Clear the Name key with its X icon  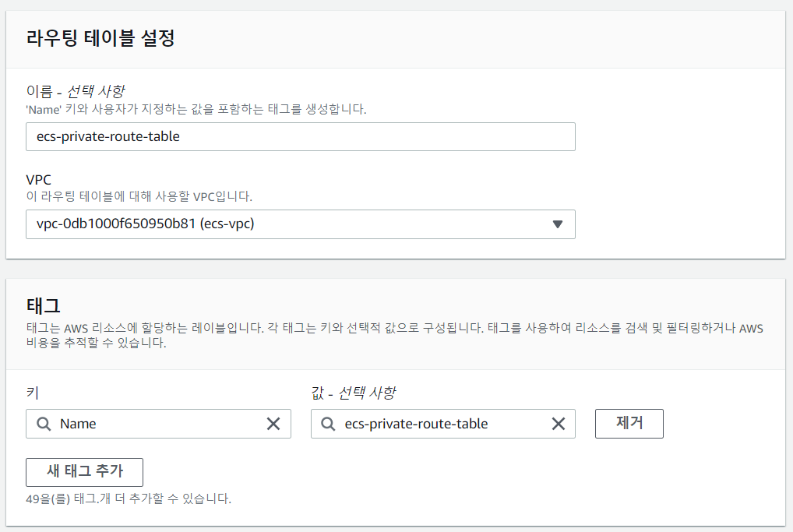pos(273,424)
